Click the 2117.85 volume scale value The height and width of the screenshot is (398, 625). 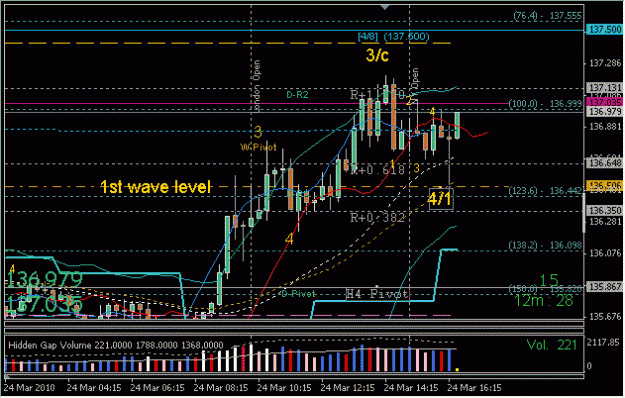[604, 342]
